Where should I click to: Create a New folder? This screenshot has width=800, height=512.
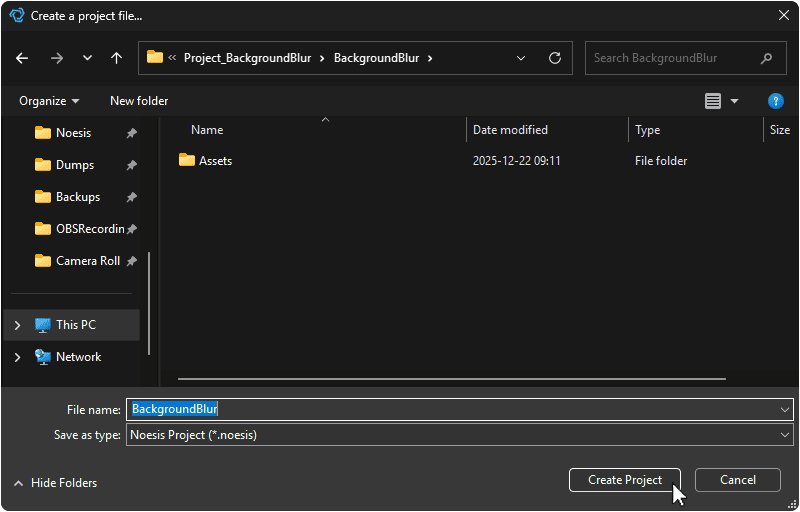click(x=139, y=101)
